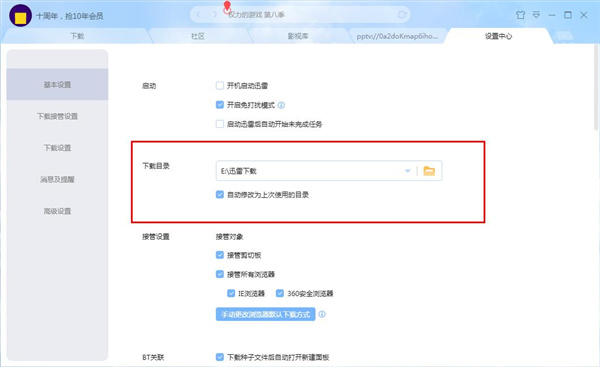Open 下载接管设置 in the sidebar
This screenshot has height=367, width=600.
point(57,116)
